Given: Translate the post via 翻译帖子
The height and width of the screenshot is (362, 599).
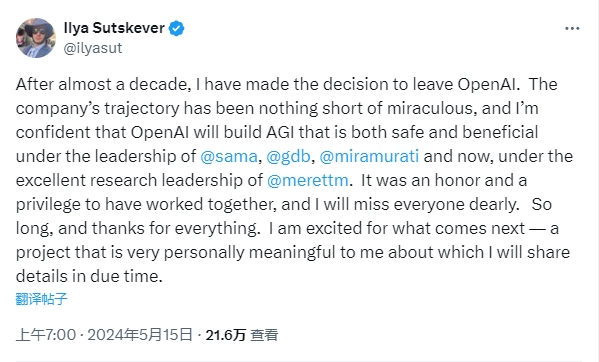Looking at the screenshot, I should (42, 299).
